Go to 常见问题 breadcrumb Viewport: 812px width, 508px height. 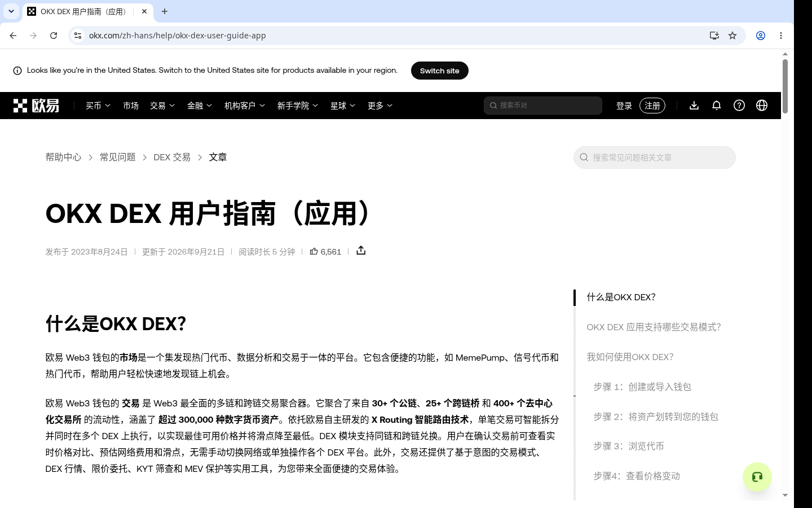pyautogui.click(x=117, y=157)
